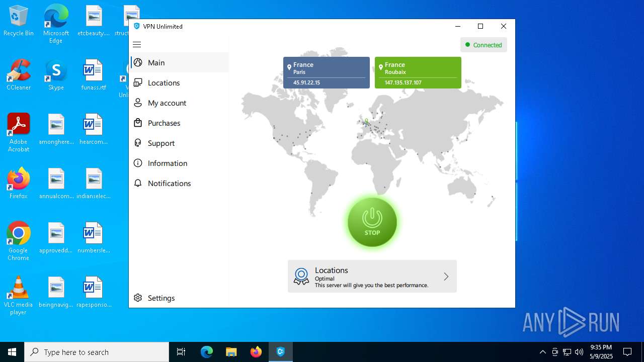Click the Purchases shopping bag icon

point(138,123)
